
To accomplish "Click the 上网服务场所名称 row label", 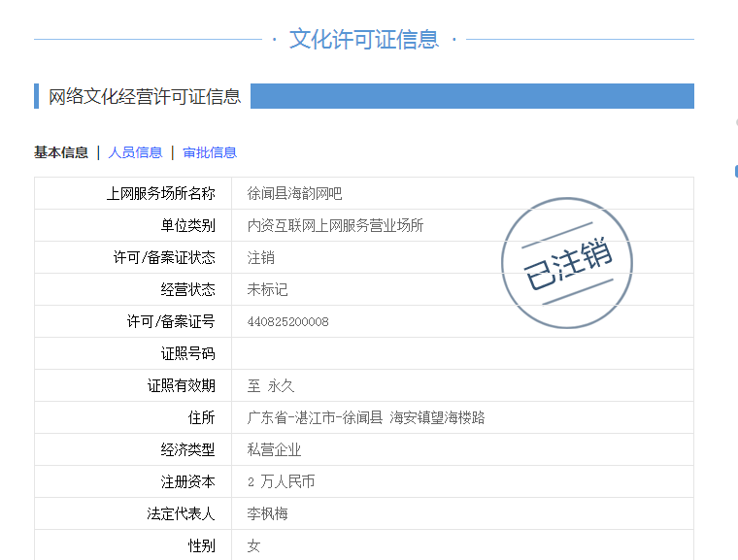I will pyautogui.click(x=160, y=194).
